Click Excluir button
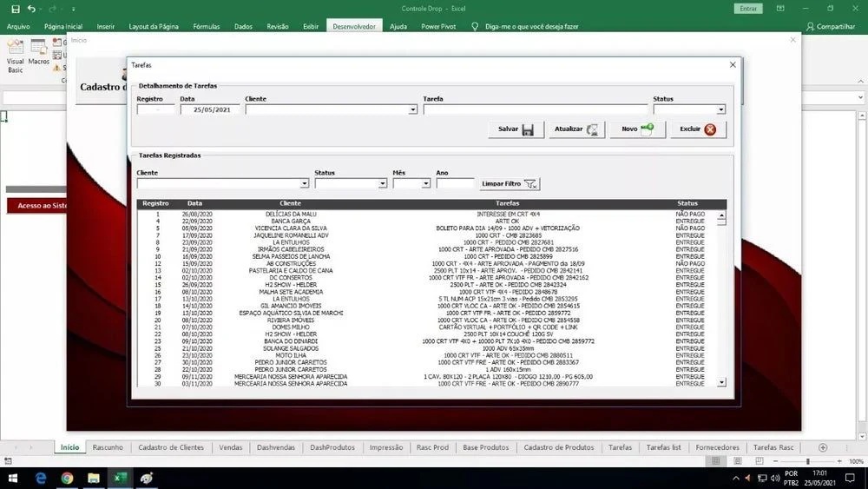Screen dimensions: 868x489 click(698, 129)
